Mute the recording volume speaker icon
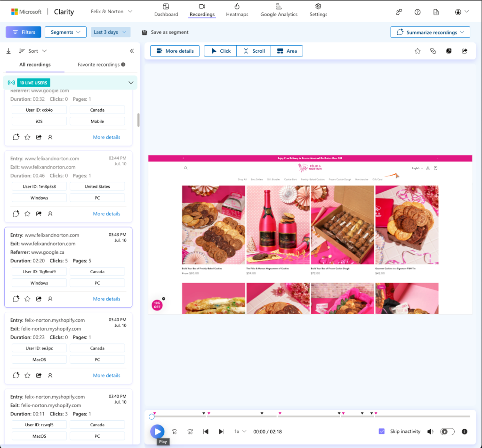This screenshot has width=482, height=448. click(430, 432)
